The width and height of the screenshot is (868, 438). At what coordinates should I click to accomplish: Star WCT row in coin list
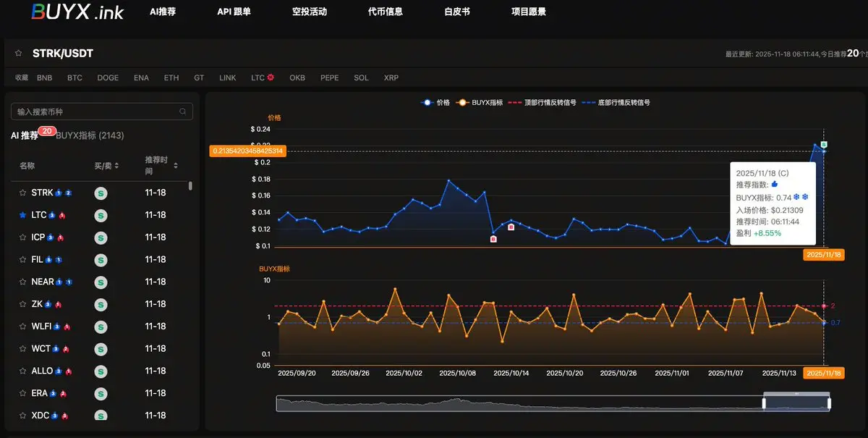(x=23, y=348)
